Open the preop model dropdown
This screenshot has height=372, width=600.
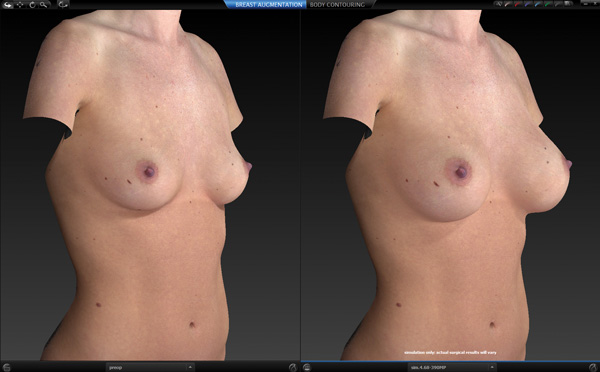point(150,367)
